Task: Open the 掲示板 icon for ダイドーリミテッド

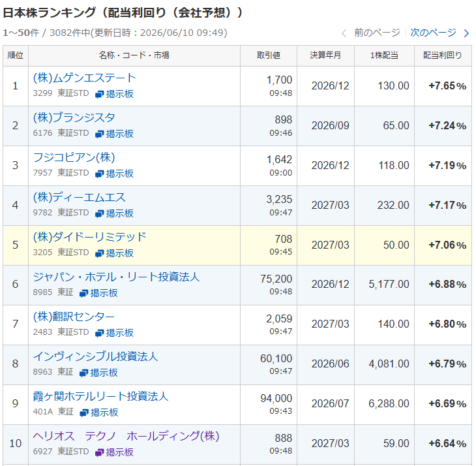Action: pos(114,253)
